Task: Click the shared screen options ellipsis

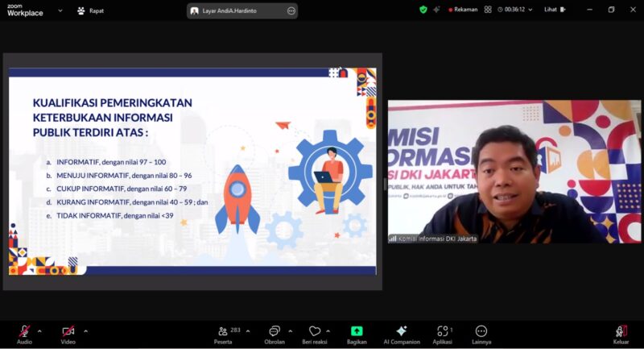Action: (291, 10)
